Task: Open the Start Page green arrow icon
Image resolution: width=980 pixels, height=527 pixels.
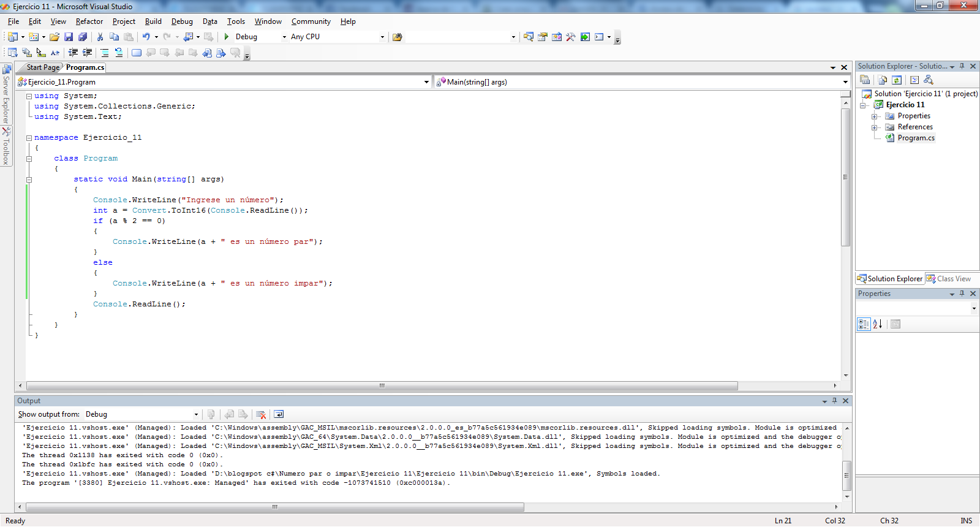Action: (585, 37)
